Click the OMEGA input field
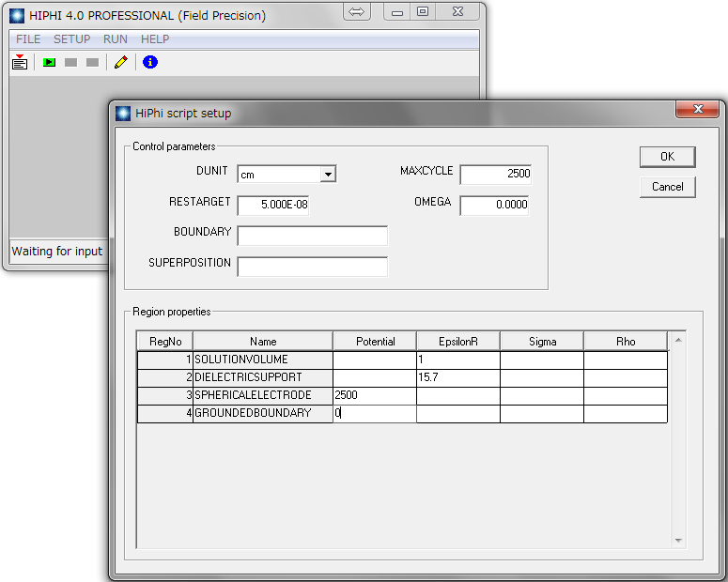 click(x=494, y=205)
